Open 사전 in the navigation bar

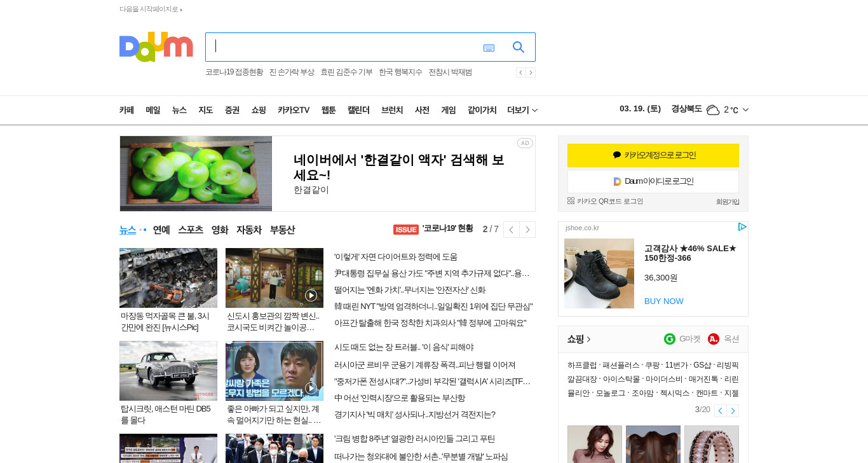[422, 110]
